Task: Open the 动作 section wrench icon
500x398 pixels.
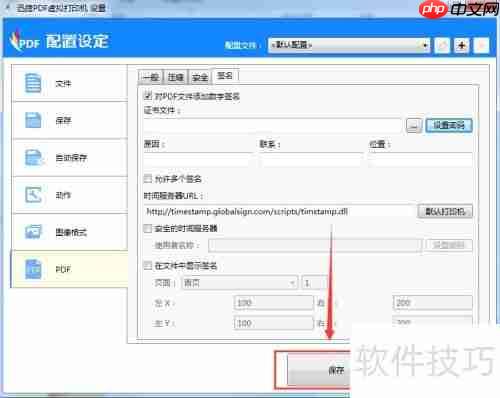Action: click(33, 195)
